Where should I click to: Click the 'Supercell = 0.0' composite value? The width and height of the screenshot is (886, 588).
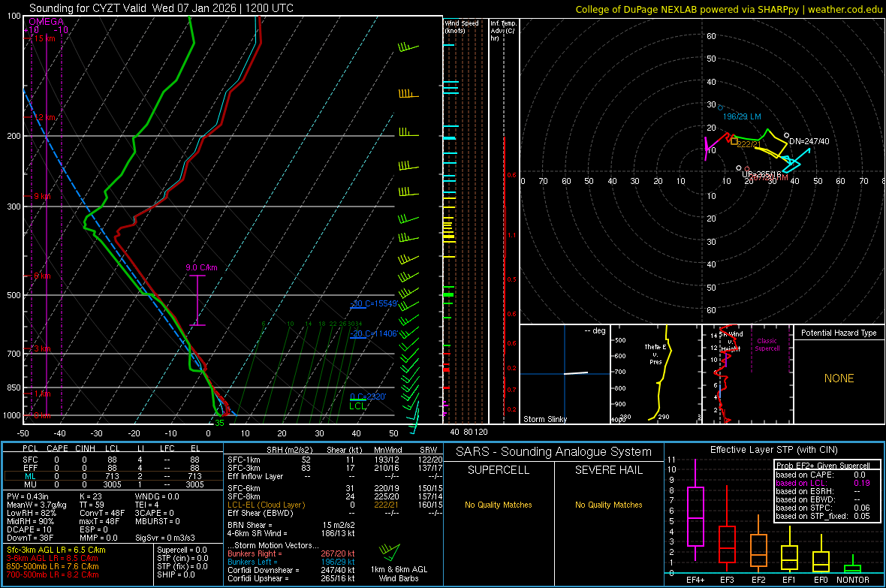point(182,550)
